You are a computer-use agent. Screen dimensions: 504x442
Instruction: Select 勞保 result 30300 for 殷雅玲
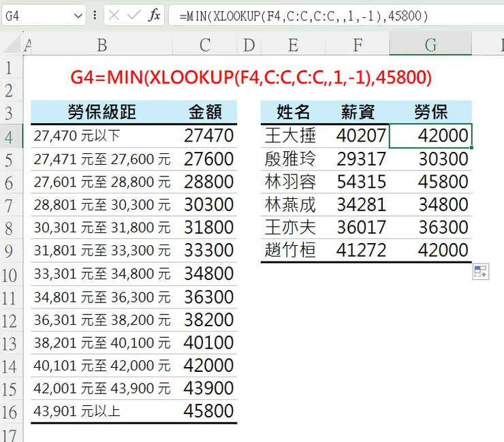click(x=430, y=159)
